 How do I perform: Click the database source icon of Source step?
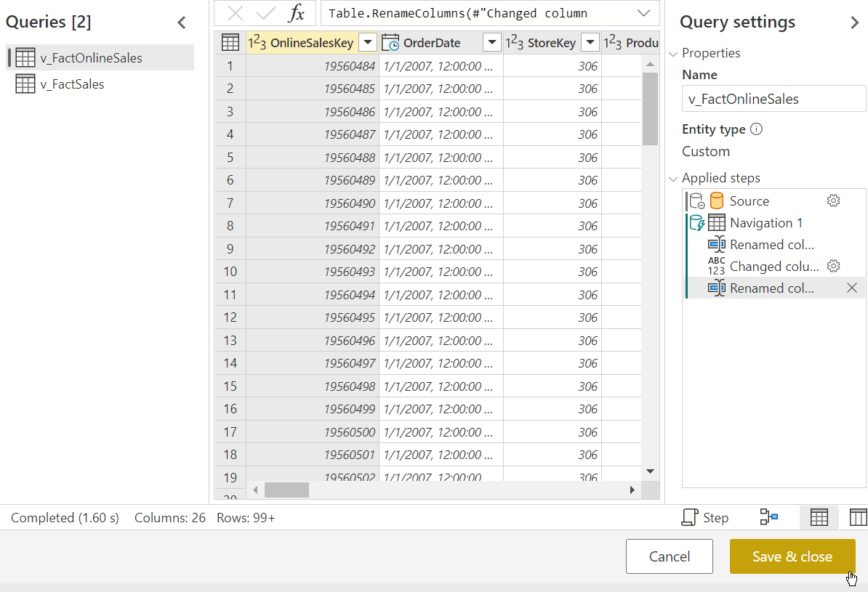pos(717,200)
